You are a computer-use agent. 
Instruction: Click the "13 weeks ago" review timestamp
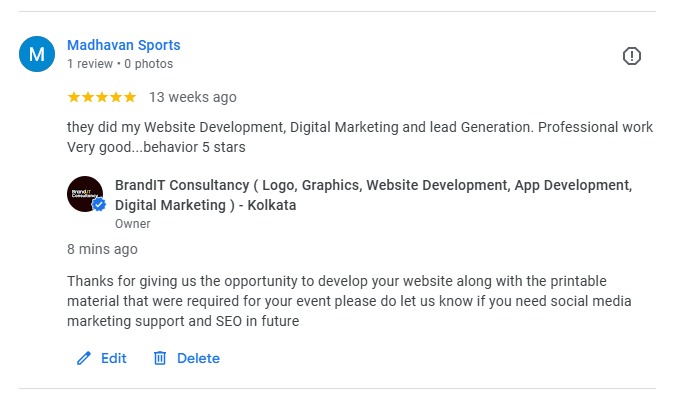tap(193, 97)
